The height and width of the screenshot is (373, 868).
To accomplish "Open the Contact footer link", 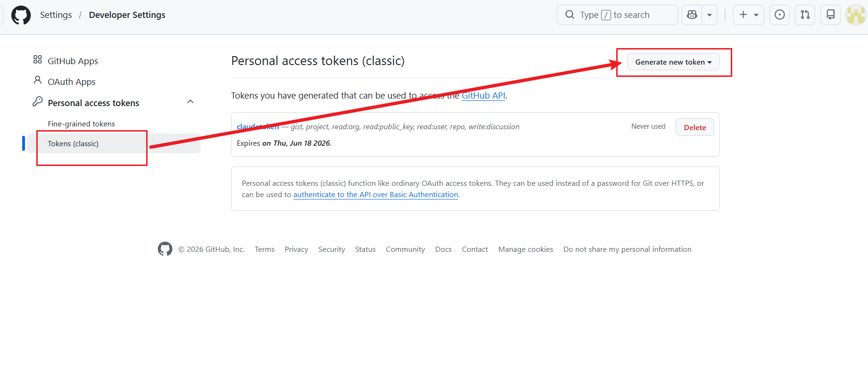I will coord(475,249).
